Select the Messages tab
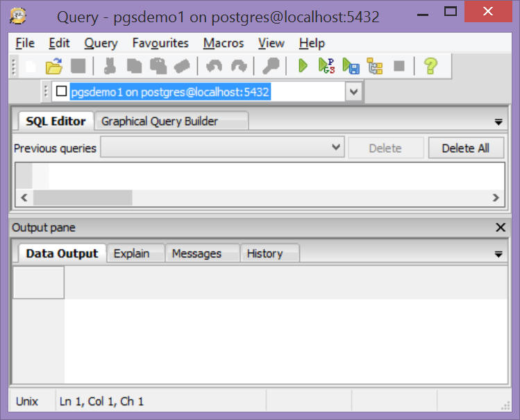Viewport: 520px width, 420px height. coord(202,253)
